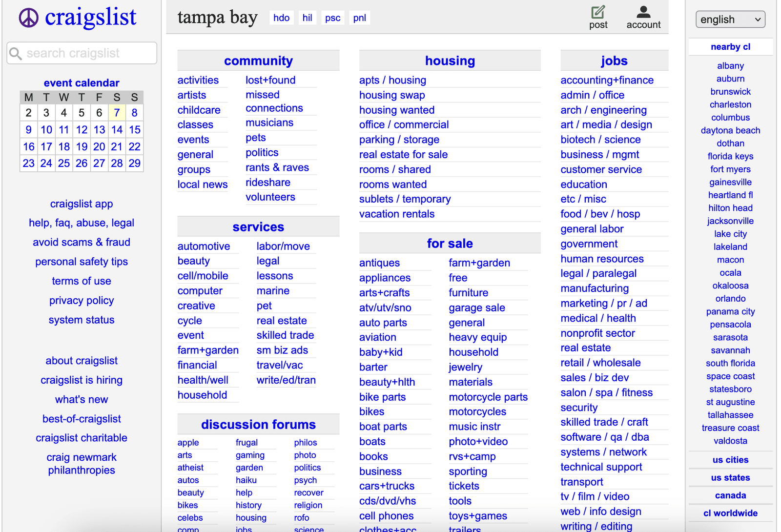This screenshot has width=781, height=532.
Task: Click the craigslist peace sign logo icon
Action: 29,18
